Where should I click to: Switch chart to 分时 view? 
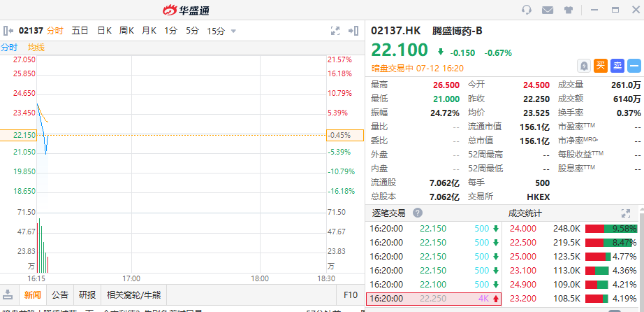[x=55, y=31]
